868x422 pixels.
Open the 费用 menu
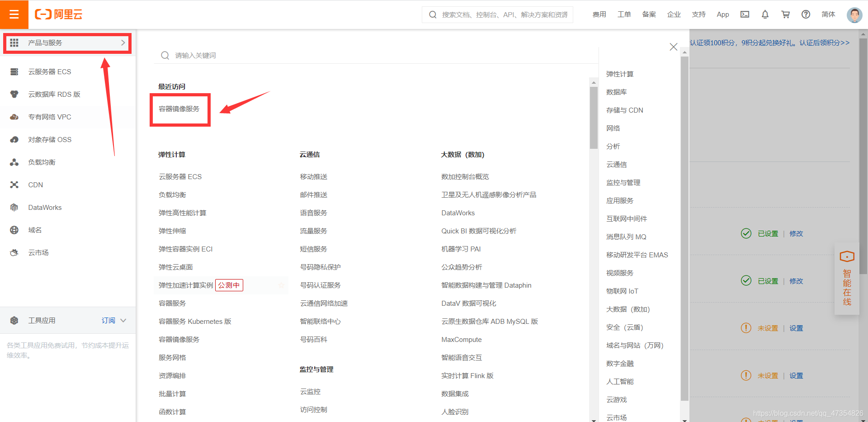[x=599, y=14]
